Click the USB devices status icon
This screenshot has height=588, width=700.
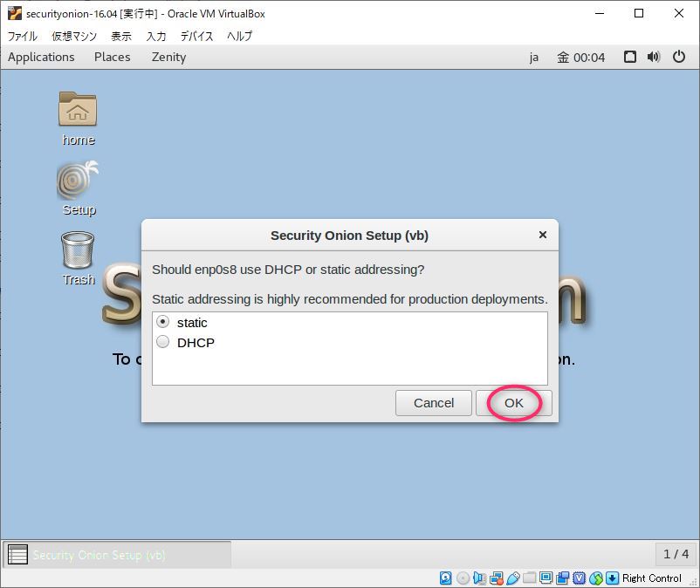pos(513,578)
